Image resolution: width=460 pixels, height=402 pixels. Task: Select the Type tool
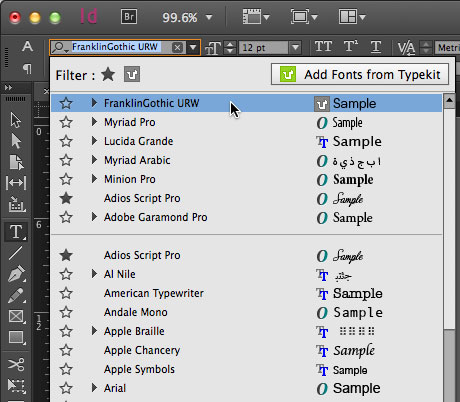[16, 231]
